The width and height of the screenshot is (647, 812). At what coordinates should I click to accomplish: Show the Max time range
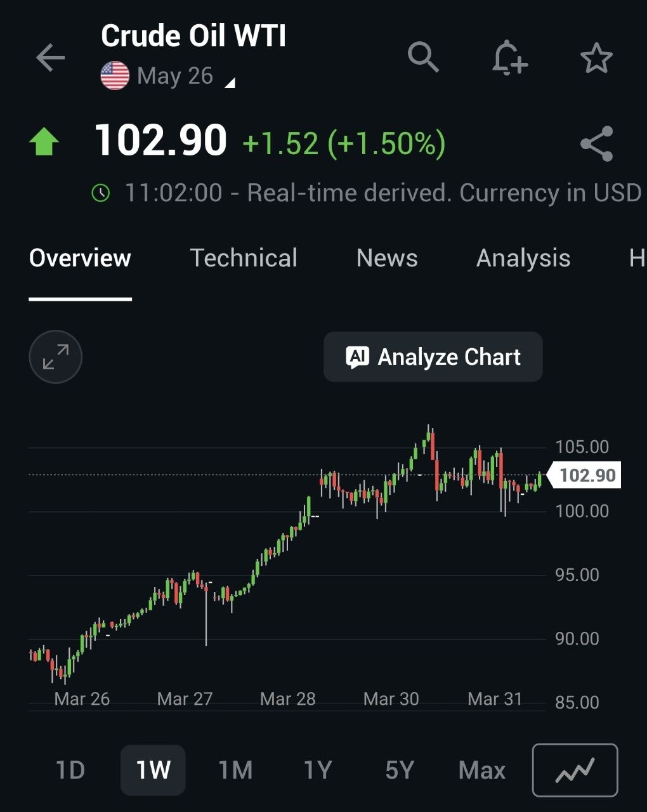[x=482, y=770]
